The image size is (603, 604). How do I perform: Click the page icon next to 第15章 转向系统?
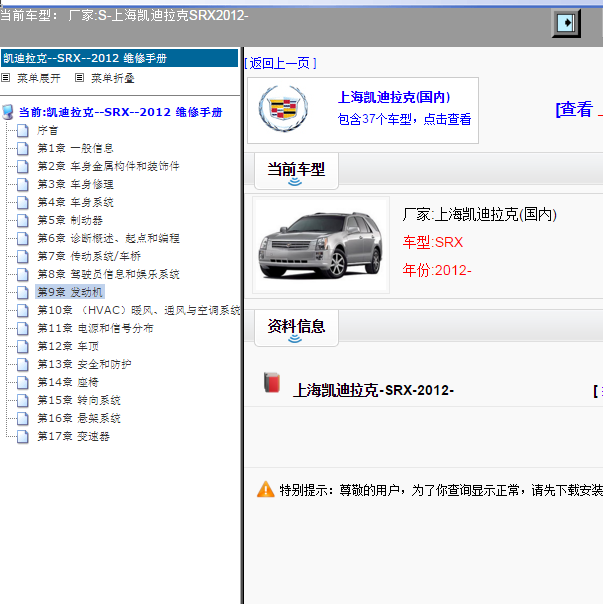tap(23, 400)
